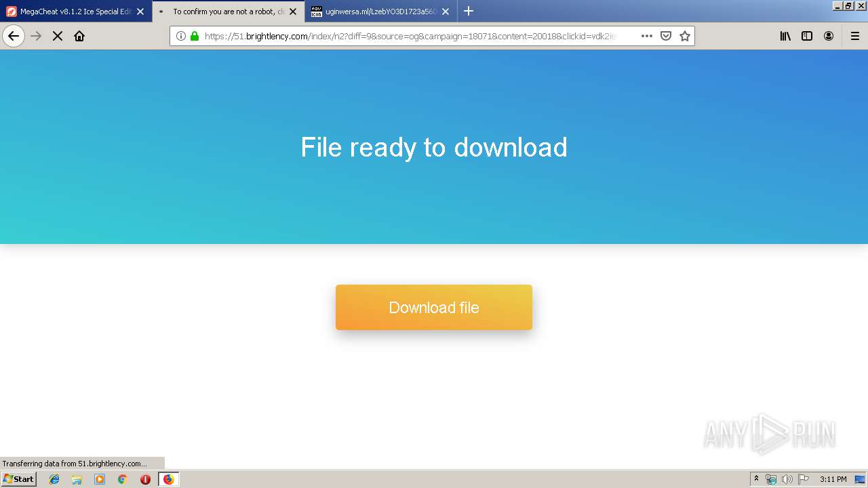The height and width of the screenshot is (488, 868).
Task: Show site information icon in address bar
Action: [181, 36]
